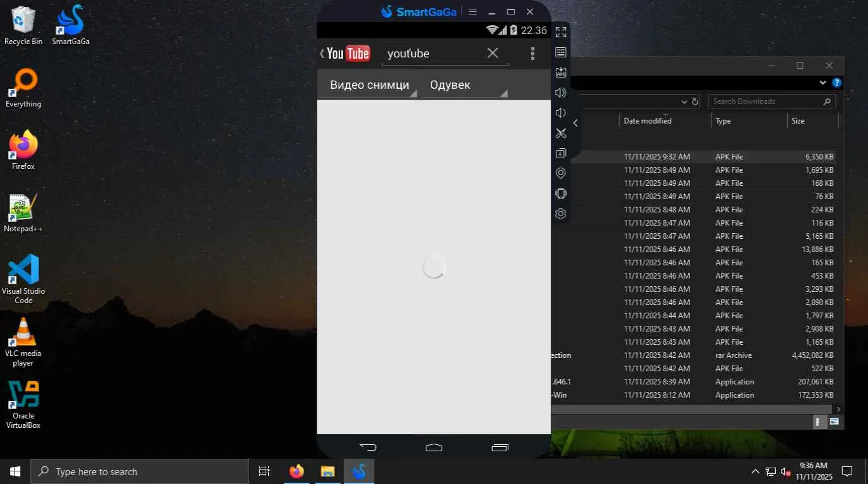Select the Everything search desktop shortcut
The image size is (868, 484).
click(x=23, y=88)
